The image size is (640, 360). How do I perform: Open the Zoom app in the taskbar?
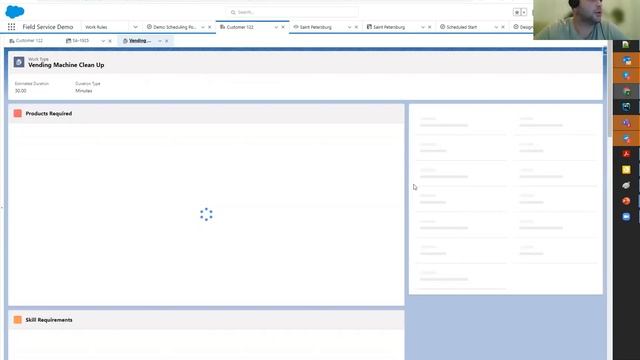(627, 217)
